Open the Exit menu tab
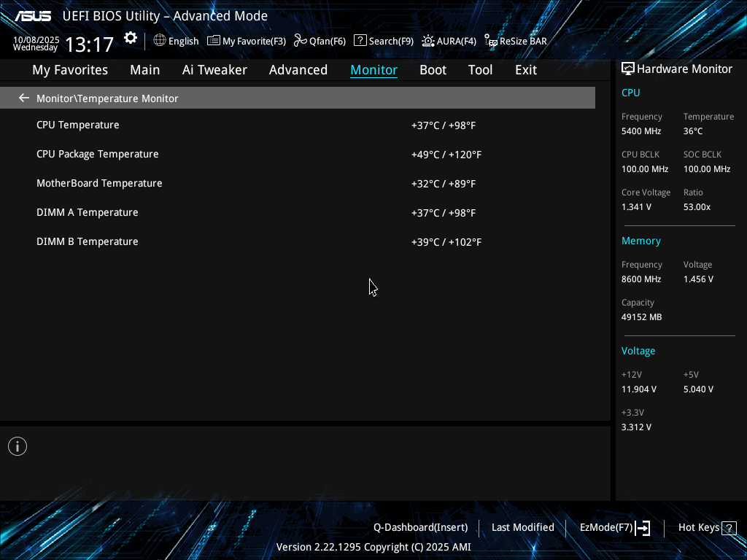Viewport: 747px width, 560px height. click(x=525, y=70)
